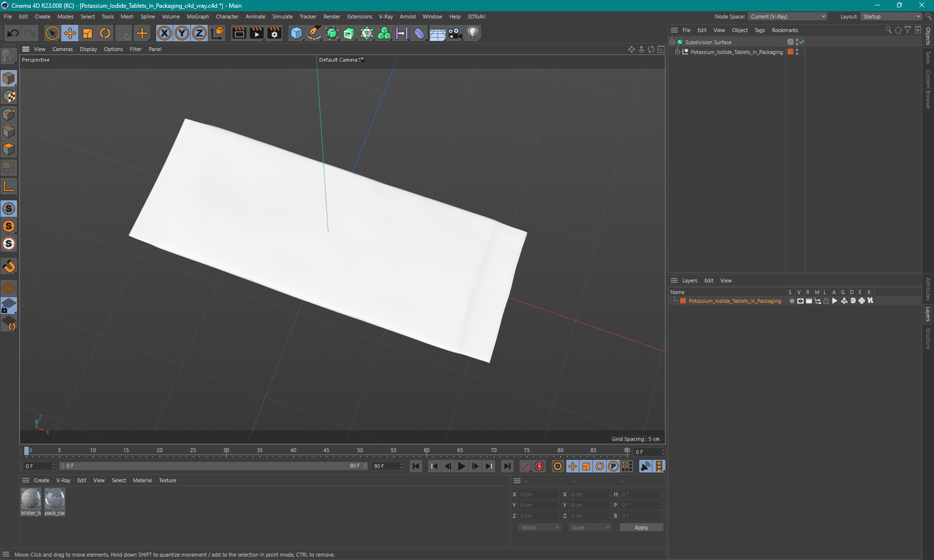This screenshot has width=934, height=560.
Task: Click the Material menu in material manager
Action: click(x=142, y=480)
